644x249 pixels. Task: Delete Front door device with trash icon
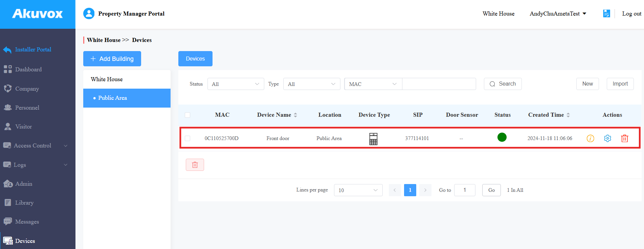(x=625, y=138)
